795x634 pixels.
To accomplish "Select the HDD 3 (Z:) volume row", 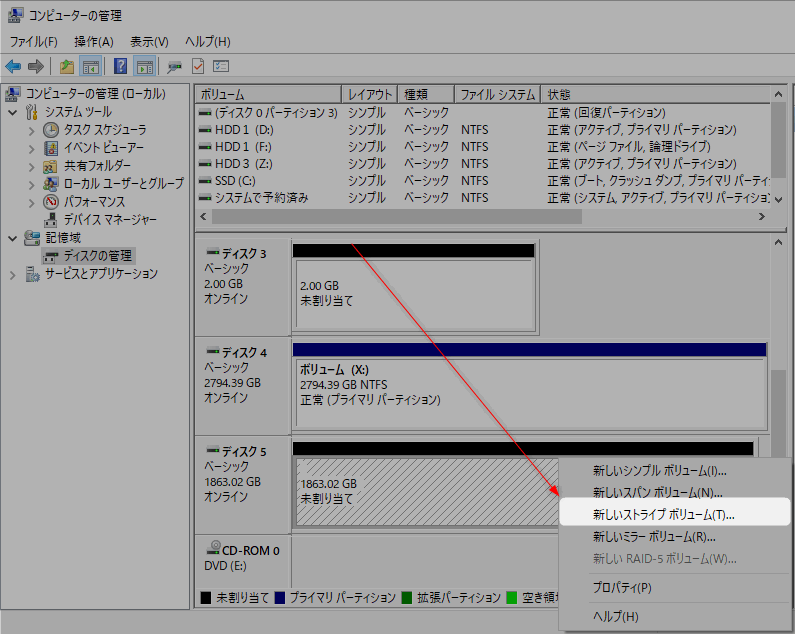I will coord(483,164).
